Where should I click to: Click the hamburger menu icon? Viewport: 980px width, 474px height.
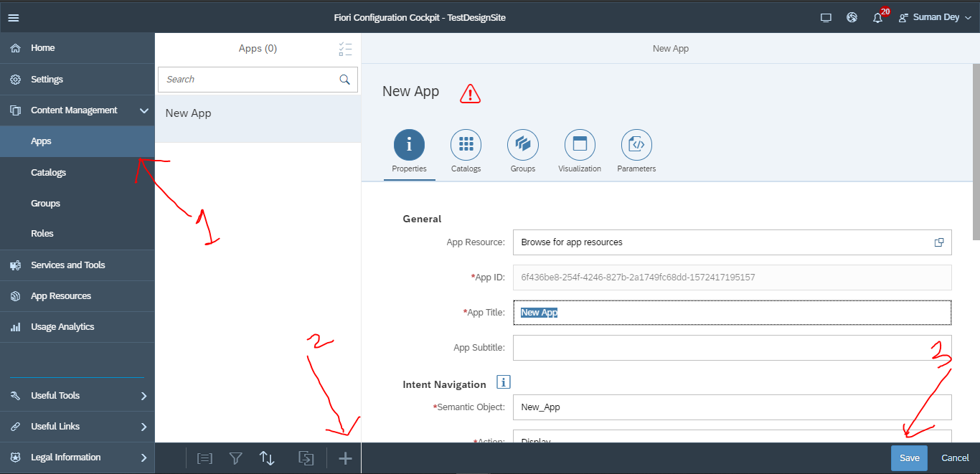(13, 18)
